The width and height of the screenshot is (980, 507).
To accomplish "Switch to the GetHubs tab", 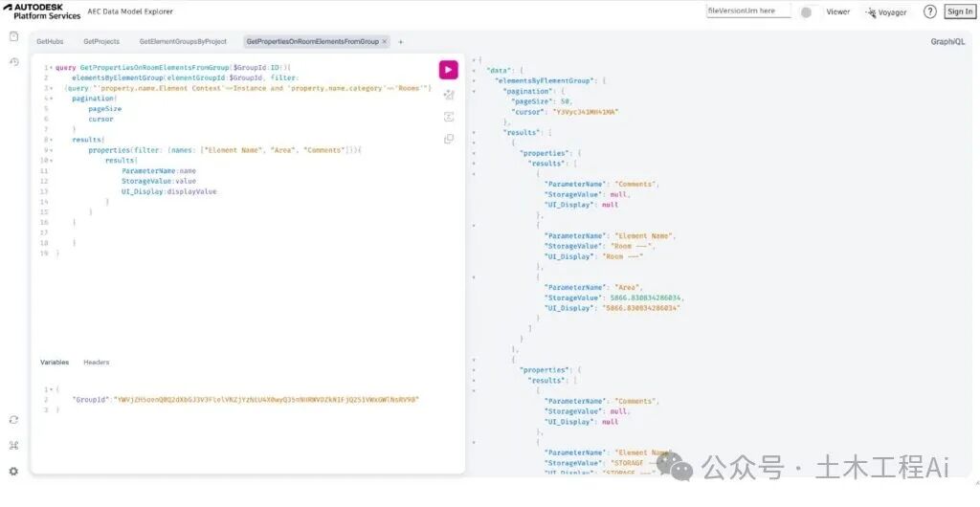I will pos(50,42).
